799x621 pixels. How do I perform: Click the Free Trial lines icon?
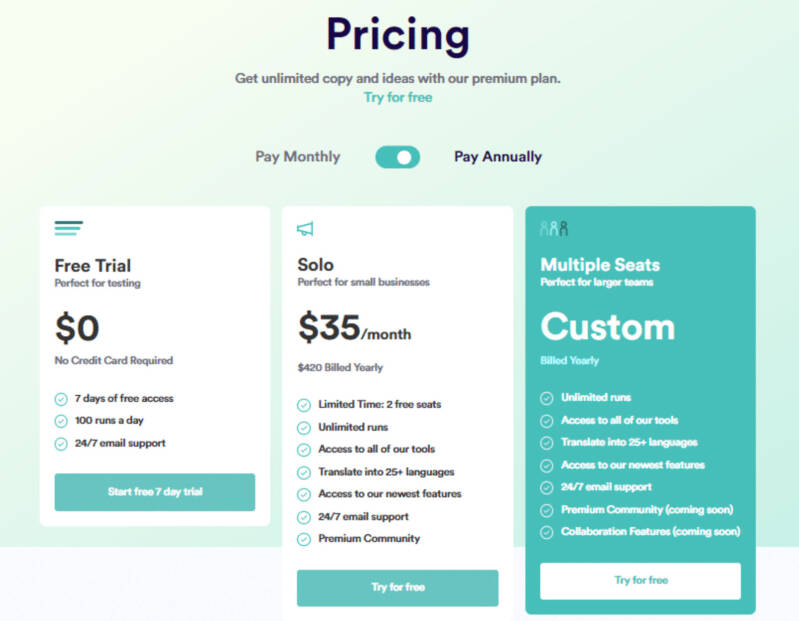point(68,229)
